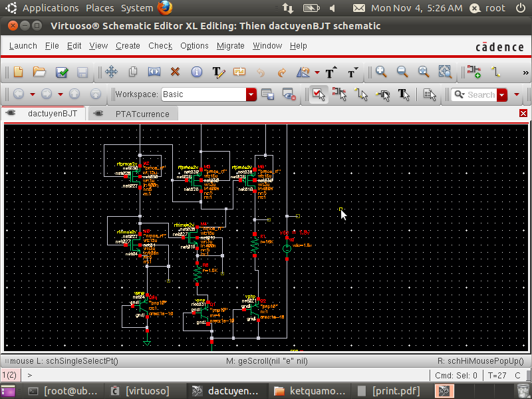The width and height of the screenshot is (532, 399).
Task: Click the Go to Top hierarchy icon
Action: pos(96,94)
